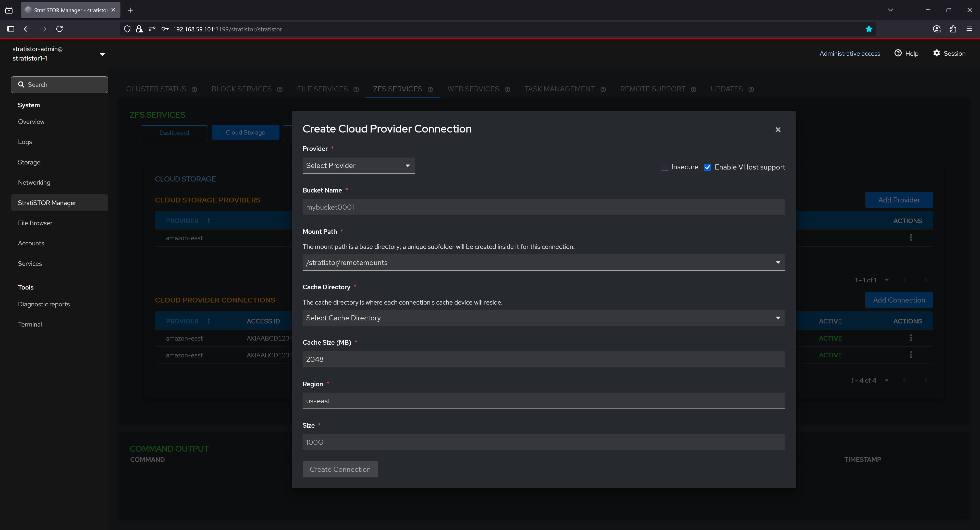Uncheck Enable VHost support

point(707,167)
